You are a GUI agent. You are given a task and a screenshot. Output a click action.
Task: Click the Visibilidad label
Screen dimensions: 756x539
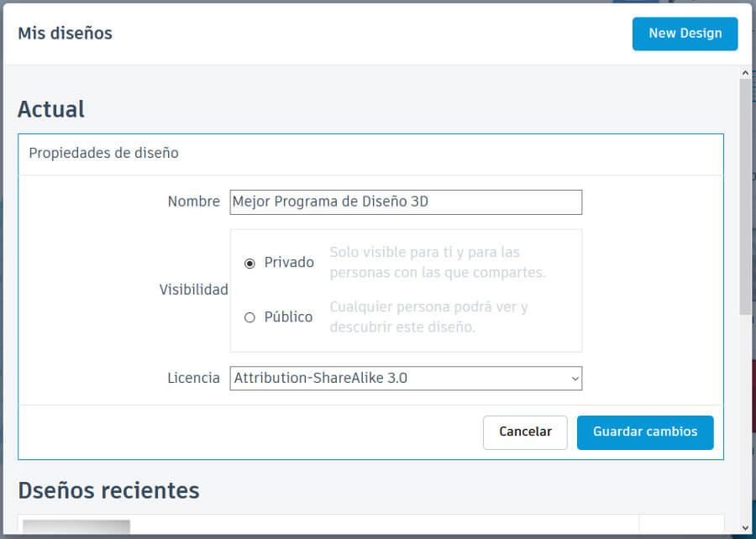(193, 290)
